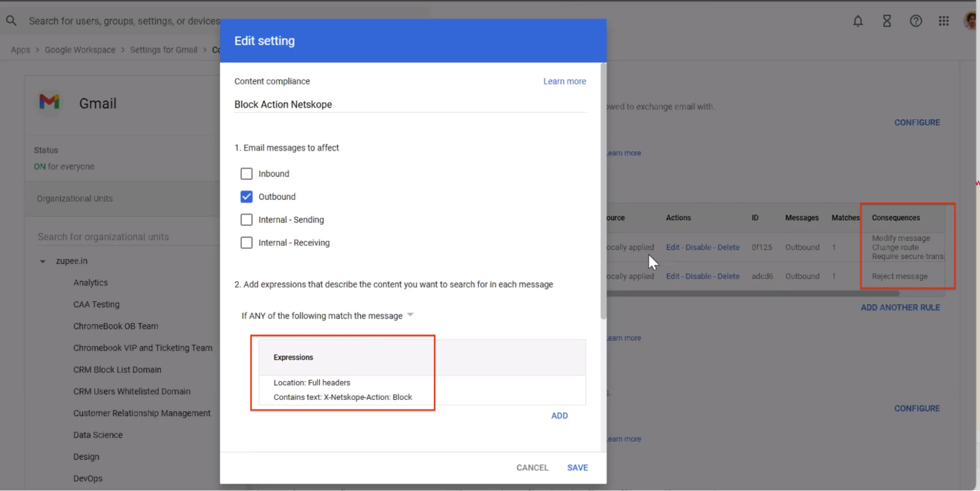Screen dimensions: 980x491
Task: Edit the rule name Block Action Netskope
Action: [x=410, y=104]
